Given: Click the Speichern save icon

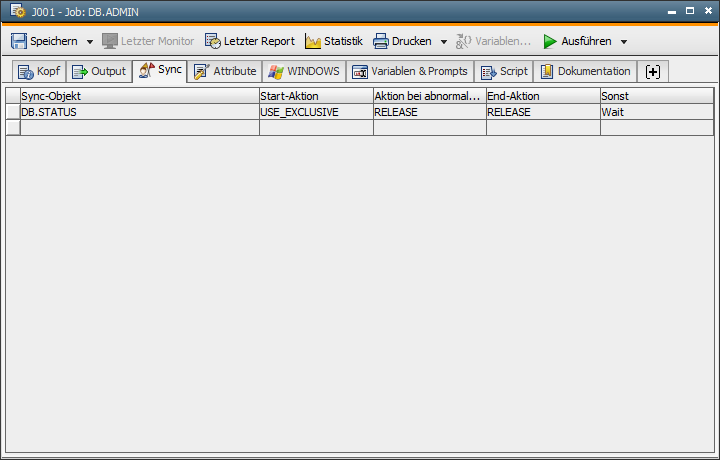Looking at the screenshot, I should click(x=18, y=41).
